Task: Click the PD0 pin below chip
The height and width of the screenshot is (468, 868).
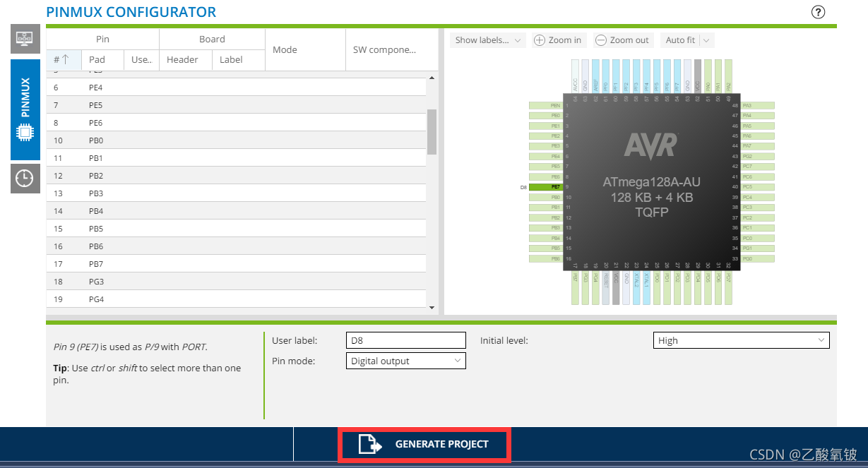Action: 657,287
